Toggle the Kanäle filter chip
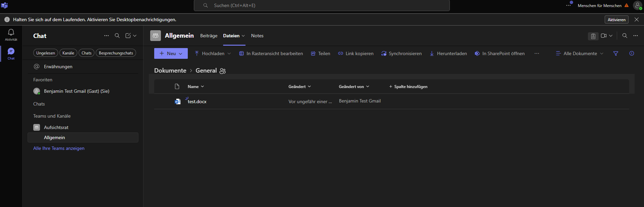 click(68, 53)
